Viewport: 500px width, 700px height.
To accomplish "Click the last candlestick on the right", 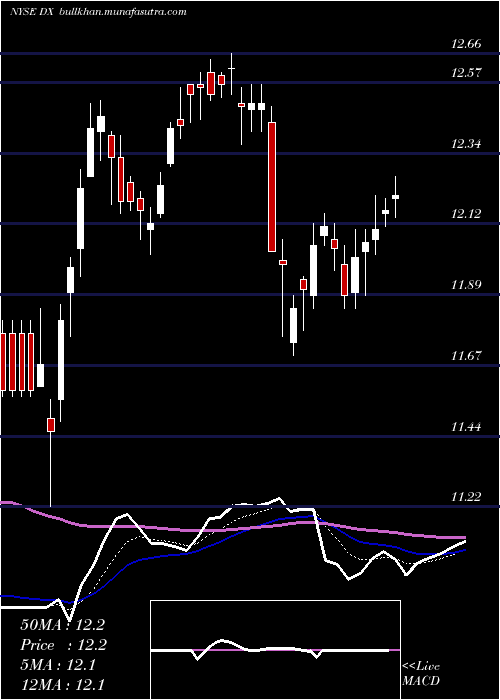I will pyautogui.click(x=396, y=196).
